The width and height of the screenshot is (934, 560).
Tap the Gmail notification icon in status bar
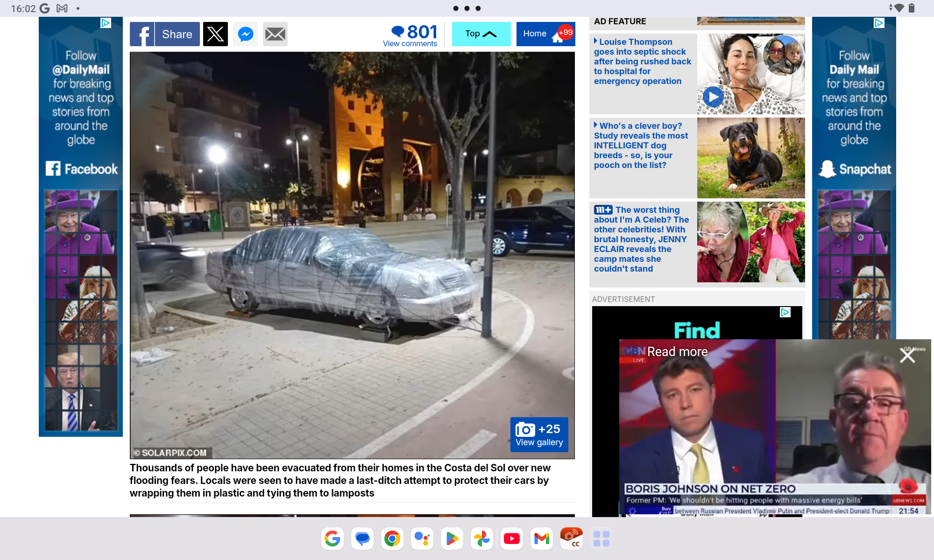(62, 8)
